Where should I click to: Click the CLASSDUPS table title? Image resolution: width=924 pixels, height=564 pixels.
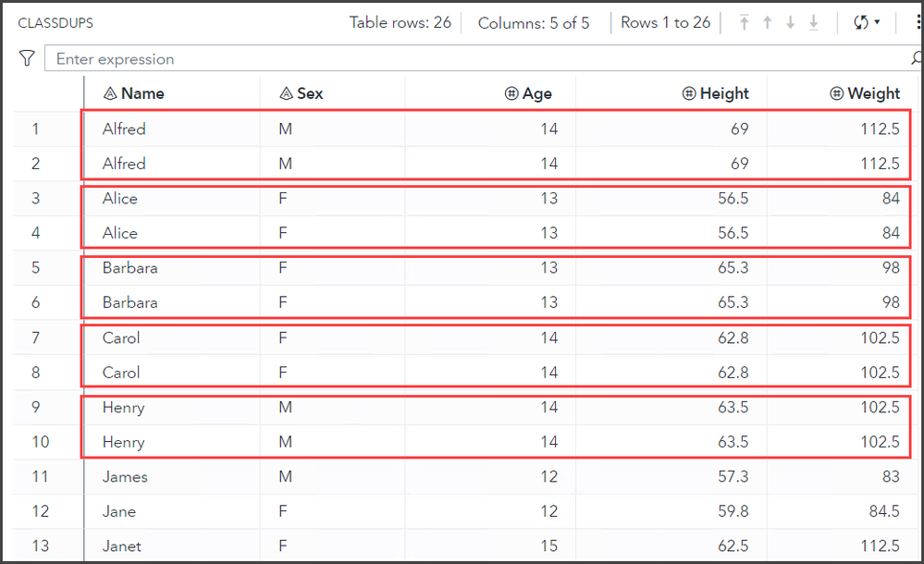coord(55,21)
